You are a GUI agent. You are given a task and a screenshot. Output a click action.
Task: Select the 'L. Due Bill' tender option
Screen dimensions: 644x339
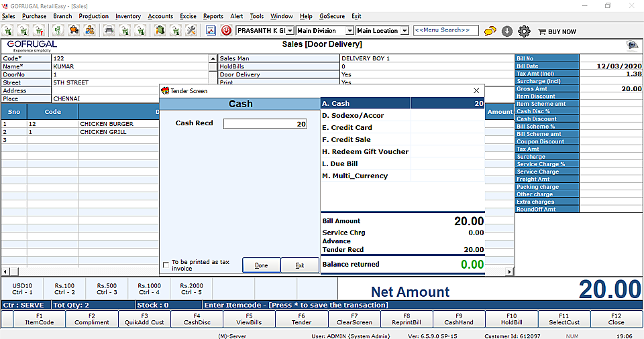pyautogui.click(x=402, y=163)
